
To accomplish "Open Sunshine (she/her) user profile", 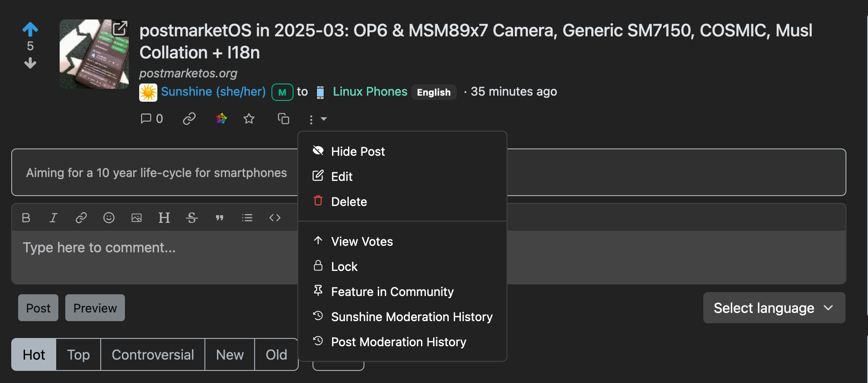I will pos(213,92).
